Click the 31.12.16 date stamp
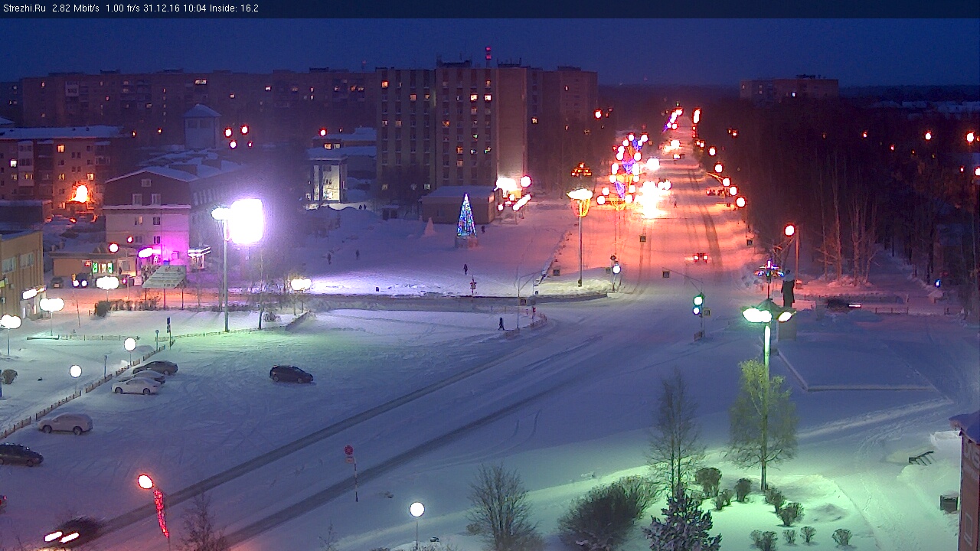Viewport: 980px width, 551px height. coord(161,8)
